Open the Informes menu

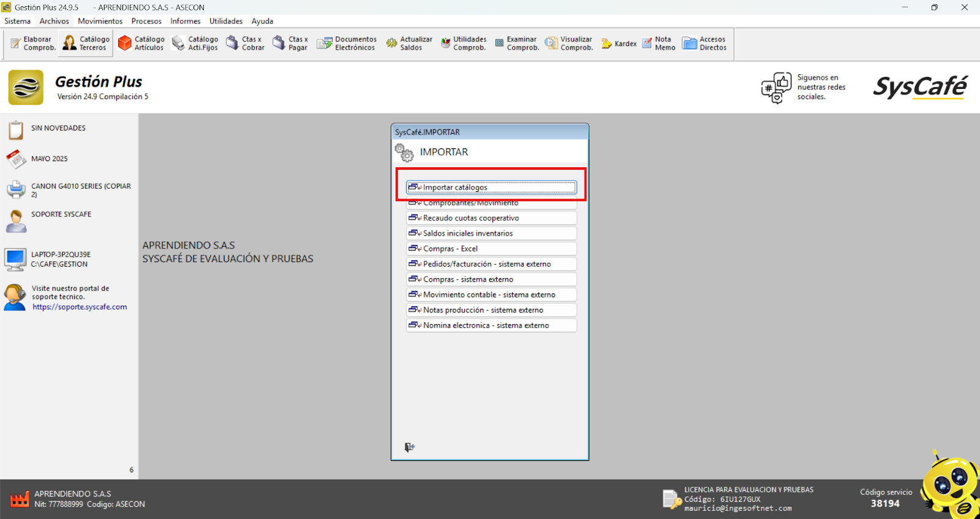click(185, 21)
